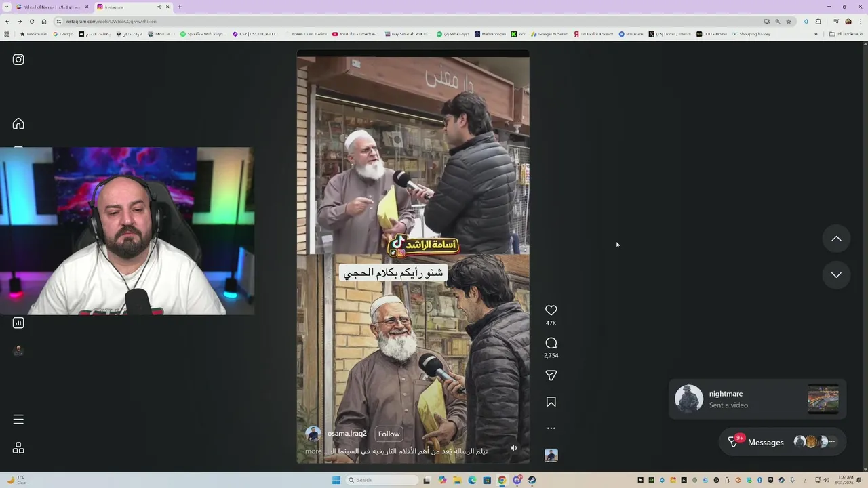Open Google bookmark
The image size is (868, 488).
pyautogui.click(x=63, y=34)
